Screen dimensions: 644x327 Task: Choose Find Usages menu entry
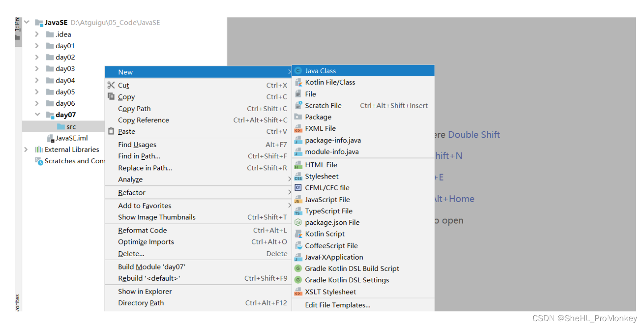198,145
